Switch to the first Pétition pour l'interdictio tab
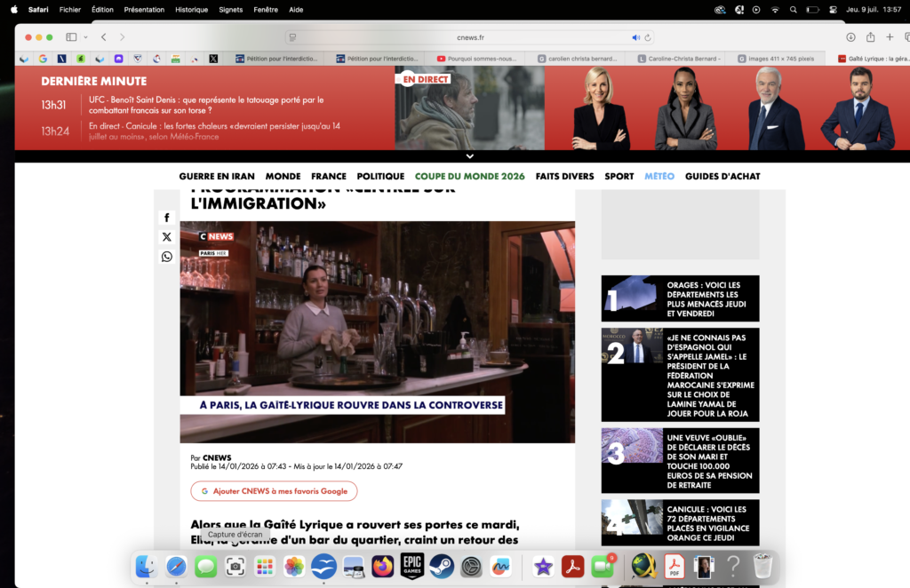 click(x=277, y=59)
